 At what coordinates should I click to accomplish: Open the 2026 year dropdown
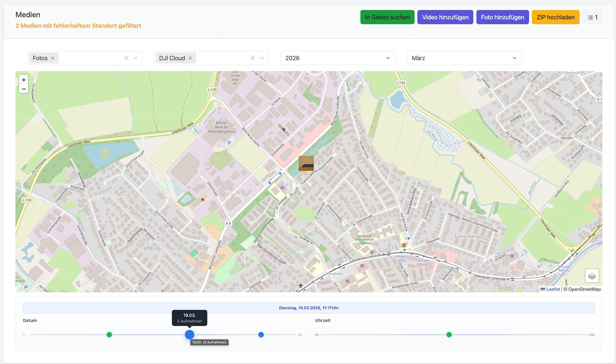338,58
